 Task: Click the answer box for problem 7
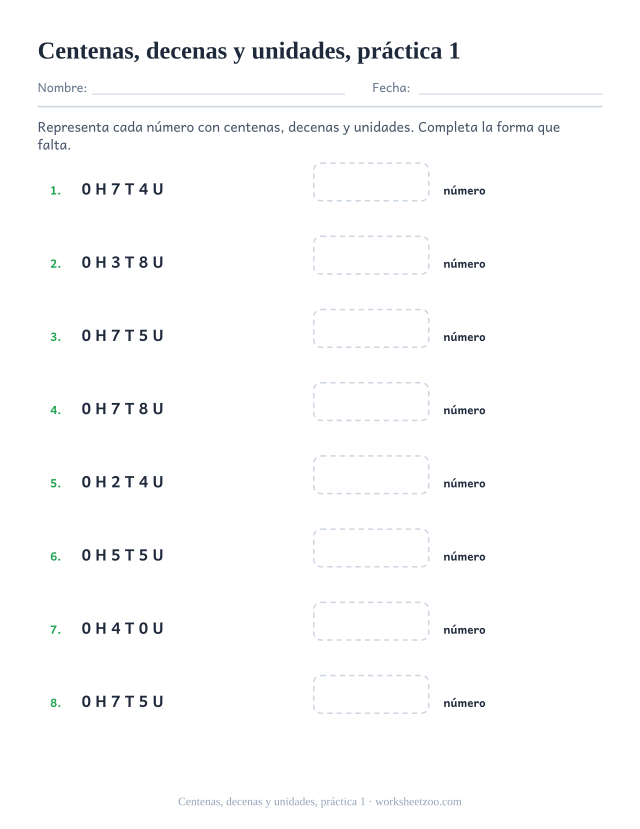click(370, 621)
